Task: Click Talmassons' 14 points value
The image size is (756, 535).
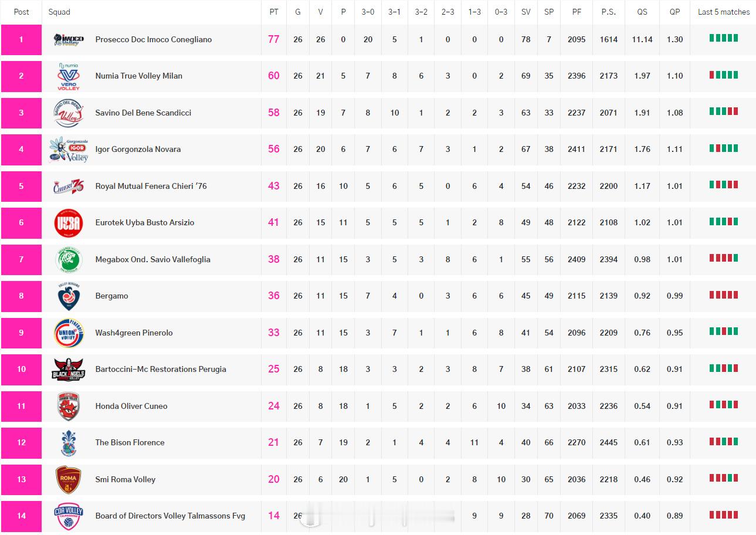Action: coord(274,516)
